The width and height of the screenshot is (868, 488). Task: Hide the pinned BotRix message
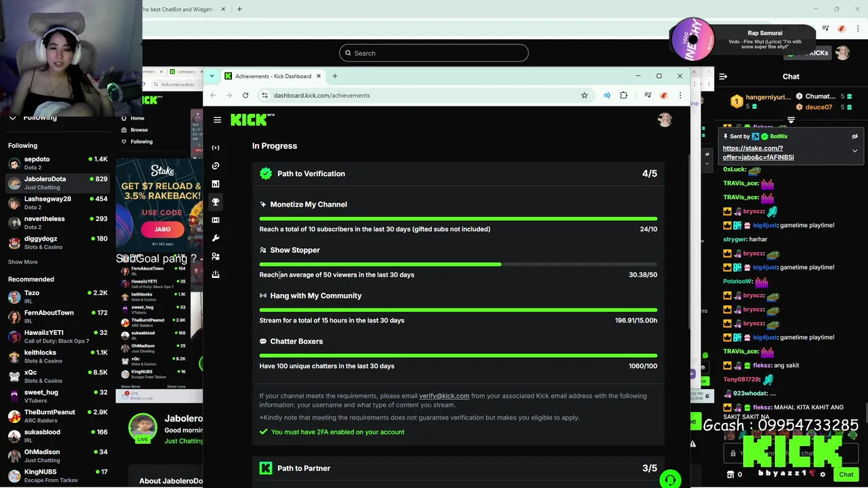point(854,136)
